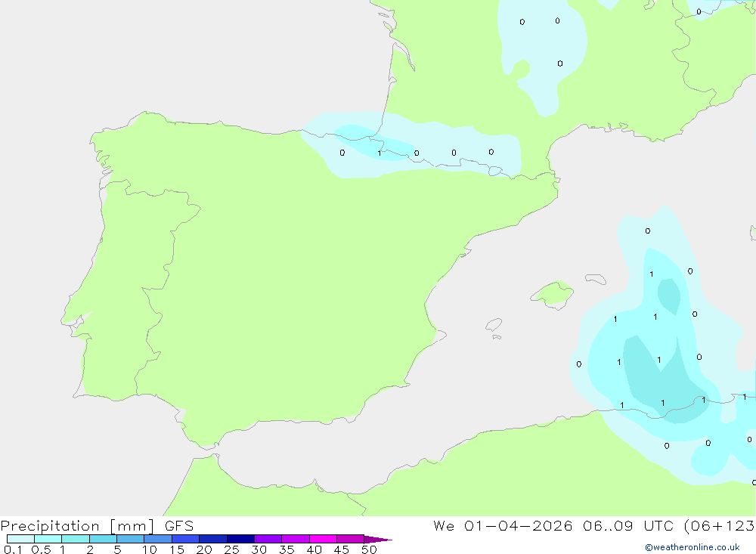This screenshot has height=554, width=756.
Task: Click the 20 to 25 legend swatch
Action: tap(213, 539)
